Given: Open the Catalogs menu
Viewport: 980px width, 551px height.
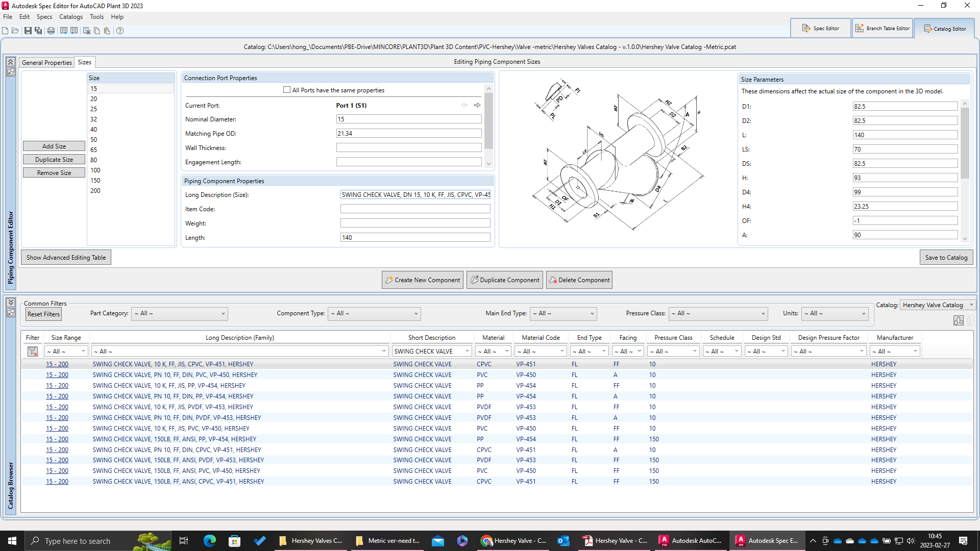Looking at the screenshot, I should coord(70,17).
